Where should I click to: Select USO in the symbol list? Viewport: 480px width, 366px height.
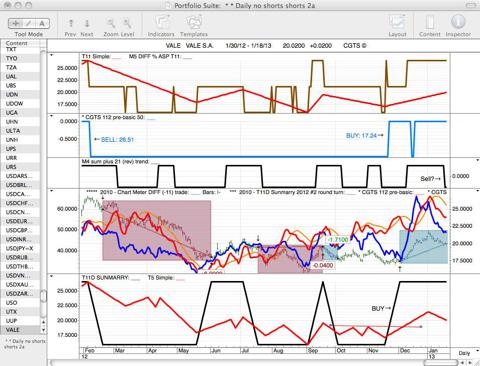click(x=21, y=303)
